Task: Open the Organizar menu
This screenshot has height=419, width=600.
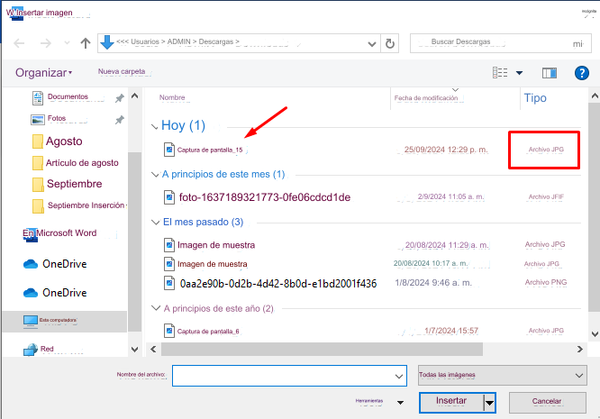Action: 43,73
